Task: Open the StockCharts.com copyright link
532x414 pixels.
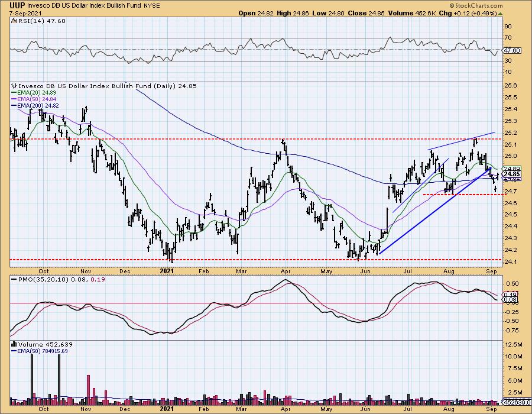Action: click(x=476, y=5)
